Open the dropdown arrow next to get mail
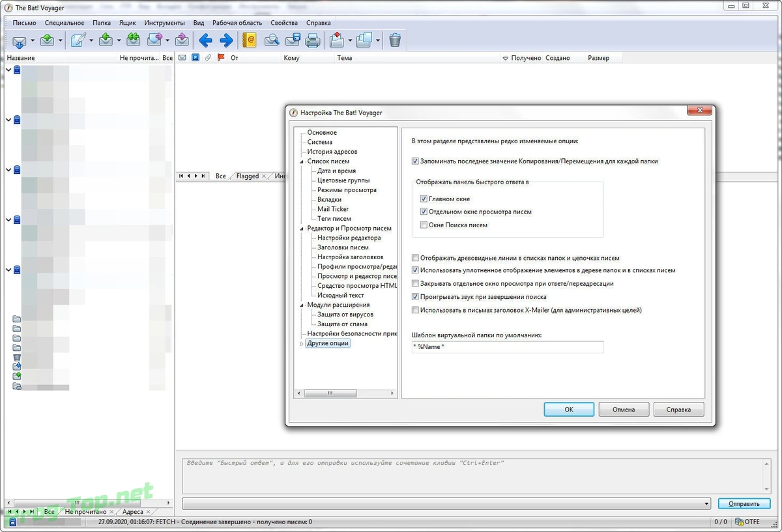Image resolution: width=782 pixels, height=532 pixels. [32, 41]
